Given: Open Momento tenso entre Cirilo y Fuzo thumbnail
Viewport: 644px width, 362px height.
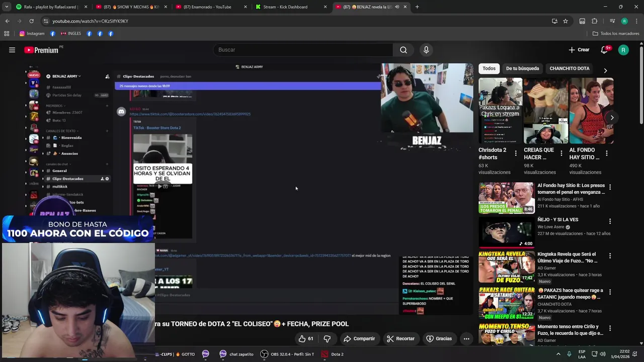Looking at the screenshot, I should coord(506,334).
